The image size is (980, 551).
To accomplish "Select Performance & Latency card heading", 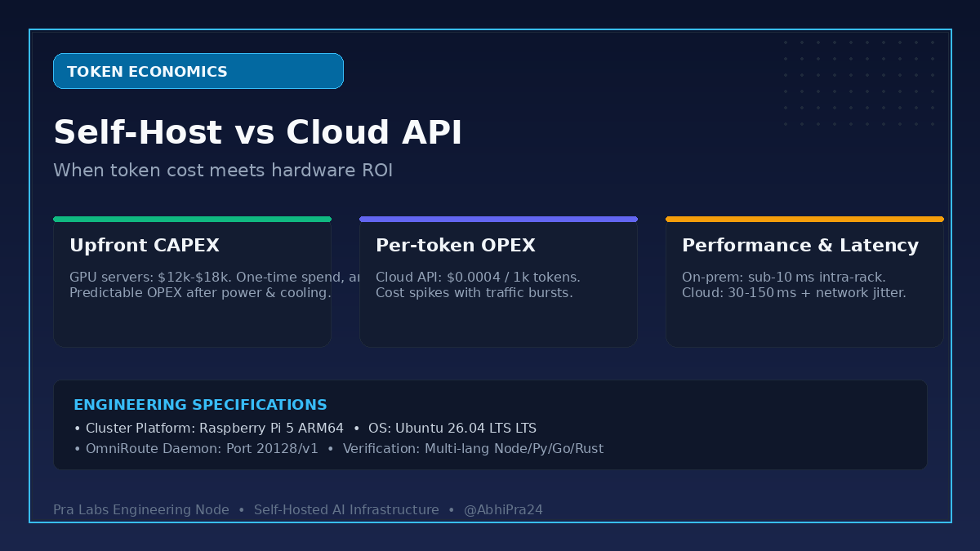I will 800,246.
